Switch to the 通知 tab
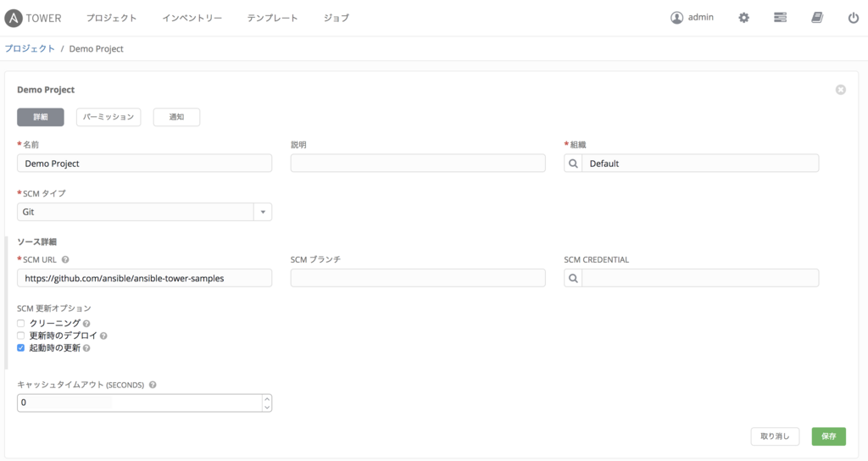Viewport: 868px width, 461px height. click(176, 117)
